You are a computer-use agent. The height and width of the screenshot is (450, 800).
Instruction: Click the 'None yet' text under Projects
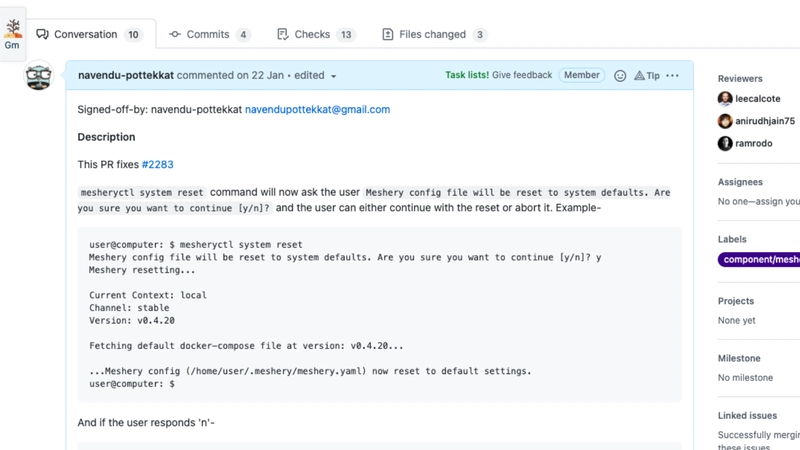736,320
